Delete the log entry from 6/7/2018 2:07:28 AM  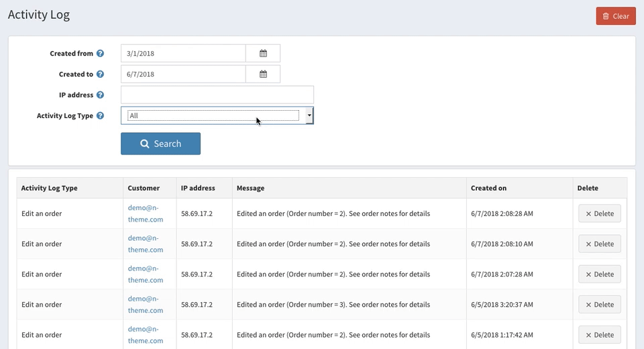click(600, 275)
